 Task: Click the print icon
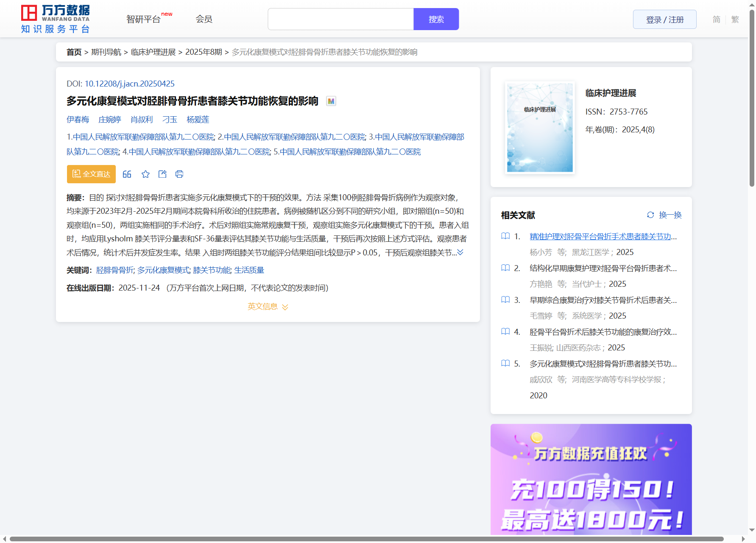pyautogui.click(x=179, y=174)
